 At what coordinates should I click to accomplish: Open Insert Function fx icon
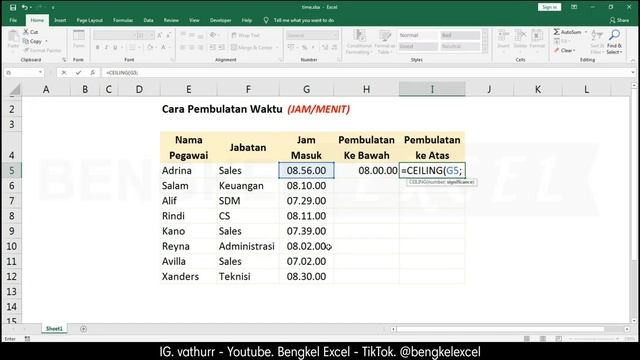coord(93,73)
